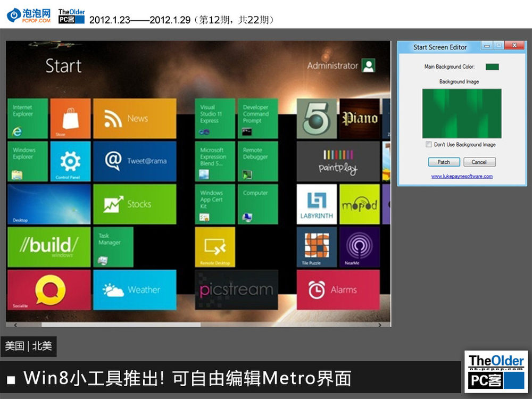Open the paintplay tile
Image resolution: width=532 pixels, height=399 pixels.
(x=338, y=162)
